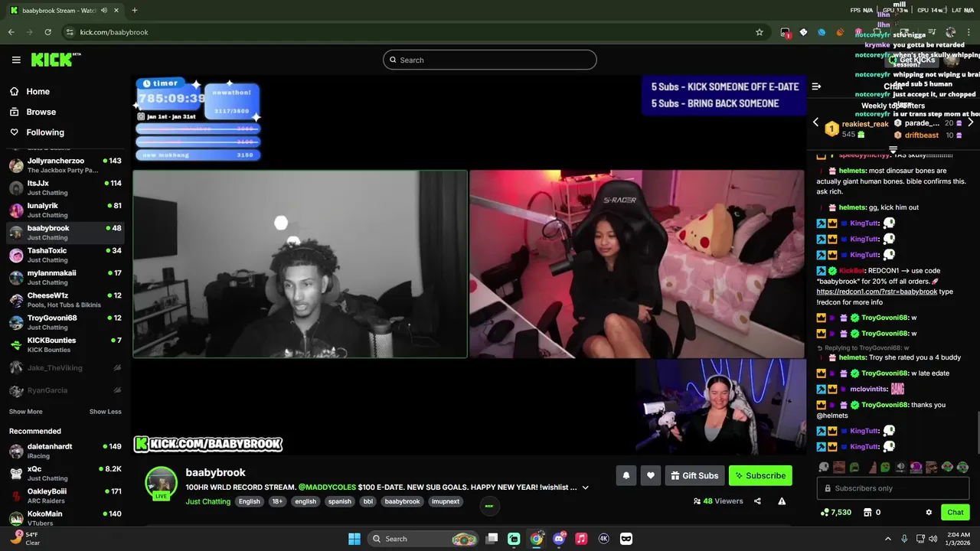Select the English language tag

[x=249, y=501]
